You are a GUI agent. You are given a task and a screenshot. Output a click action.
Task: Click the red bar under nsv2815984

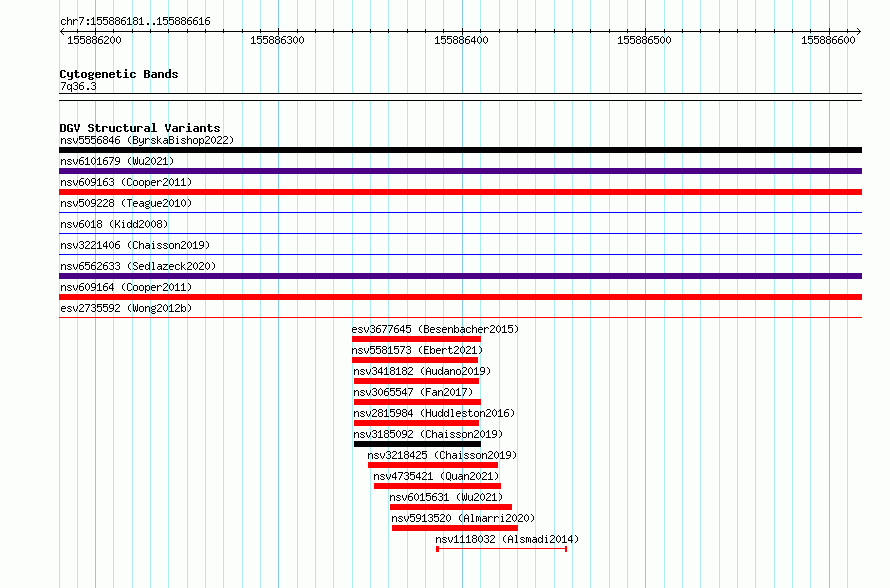tap(416, 423)
